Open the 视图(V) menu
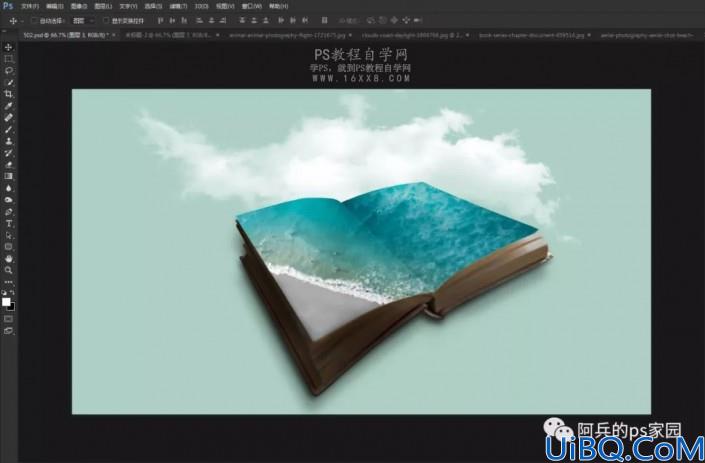Screen dimensions: 705x463 (225, 6)
